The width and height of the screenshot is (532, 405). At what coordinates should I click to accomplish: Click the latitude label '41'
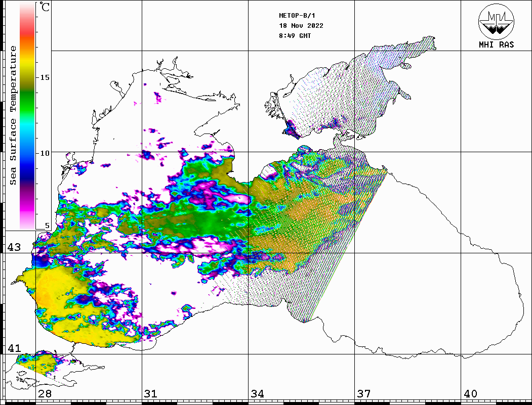pos(14,348)
